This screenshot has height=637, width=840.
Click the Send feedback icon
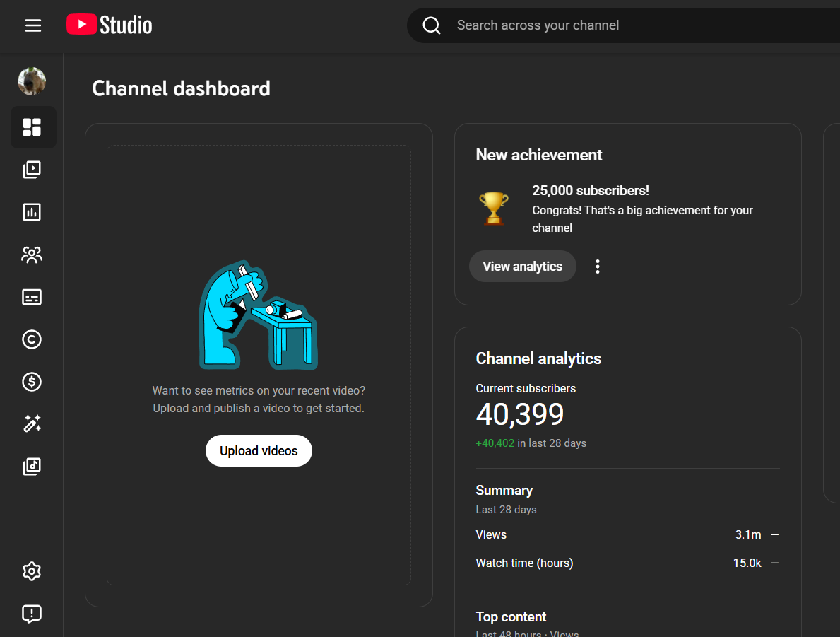32,614
